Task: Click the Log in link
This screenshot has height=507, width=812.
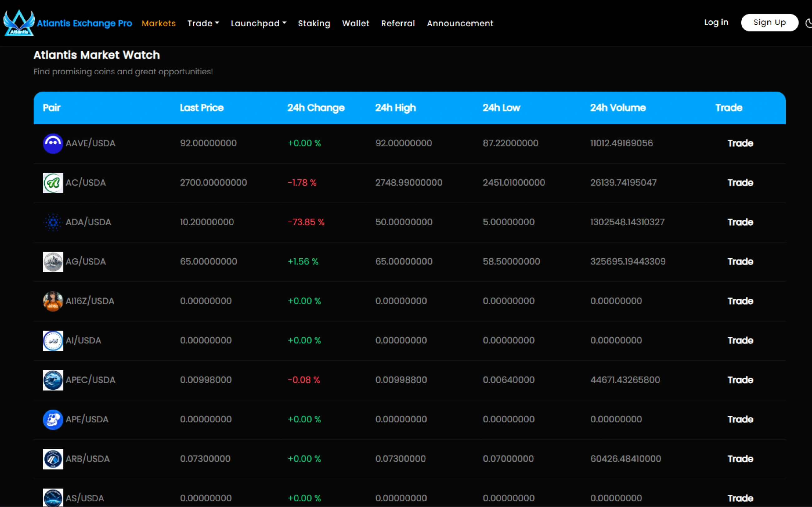Action: click(x=716, y=22)
